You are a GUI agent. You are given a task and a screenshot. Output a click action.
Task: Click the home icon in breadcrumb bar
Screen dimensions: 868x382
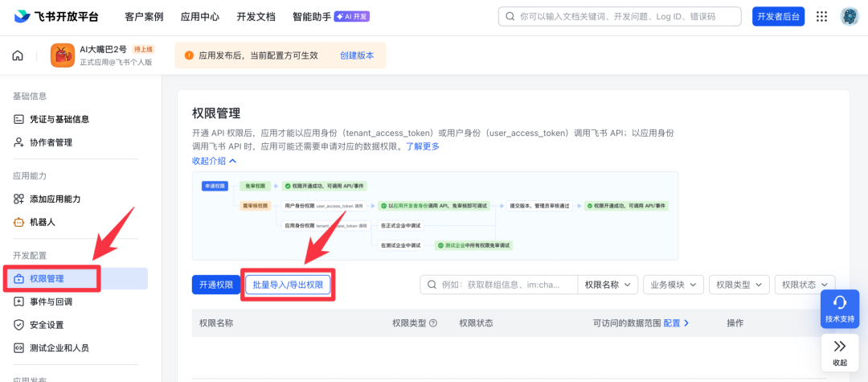[x=18, y=55]
